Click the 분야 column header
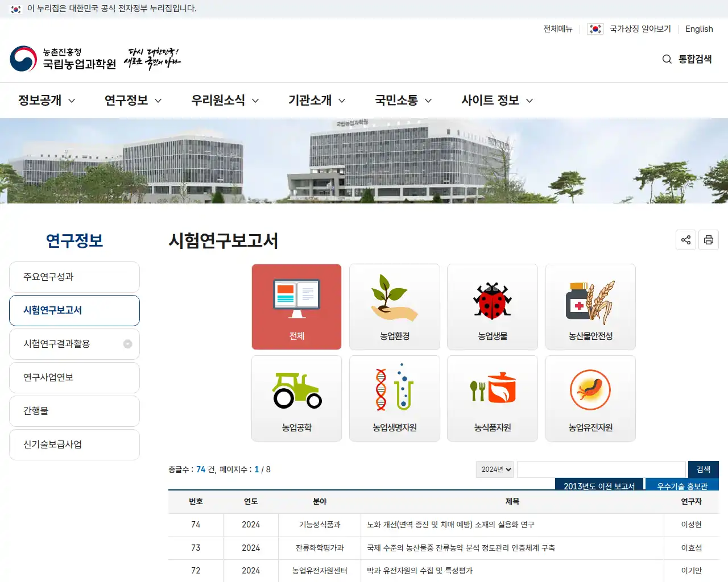Viewport: 728px width, 582px height. coord(320,501)
